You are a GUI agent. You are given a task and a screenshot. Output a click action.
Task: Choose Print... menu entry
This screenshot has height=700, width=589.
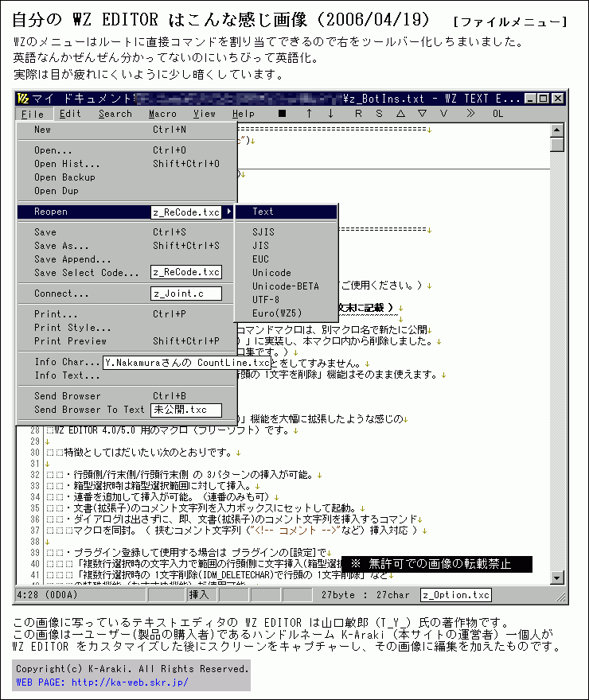pyautogui.click(x=127, y=314)
